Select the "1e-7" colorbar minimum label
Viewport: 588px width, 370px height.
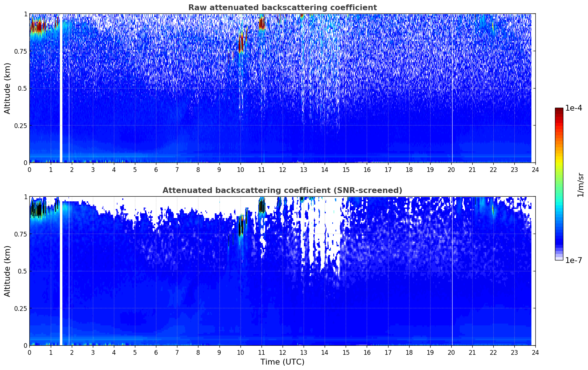point(573,260)
